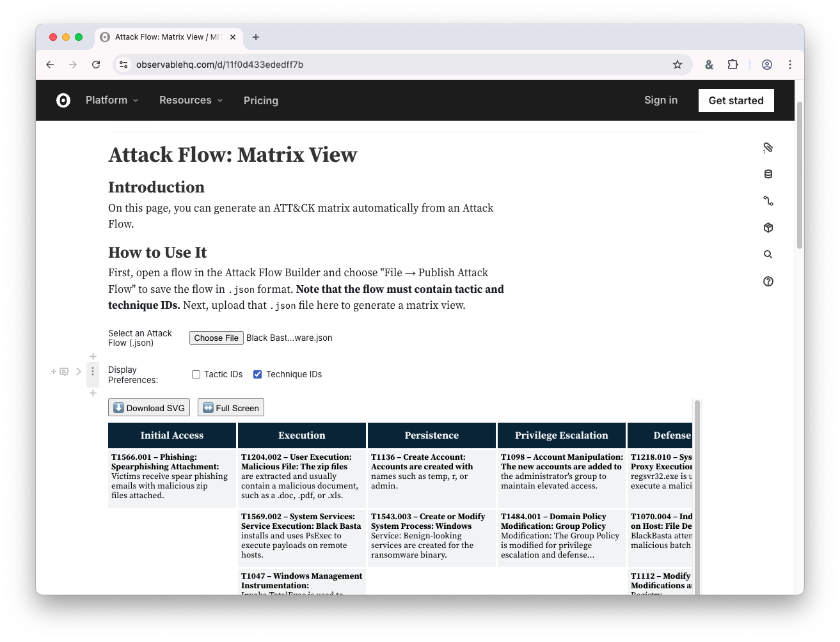Uncheck the Technique IDs checkbox
The image size is (840, 642).
coord(258,375)
